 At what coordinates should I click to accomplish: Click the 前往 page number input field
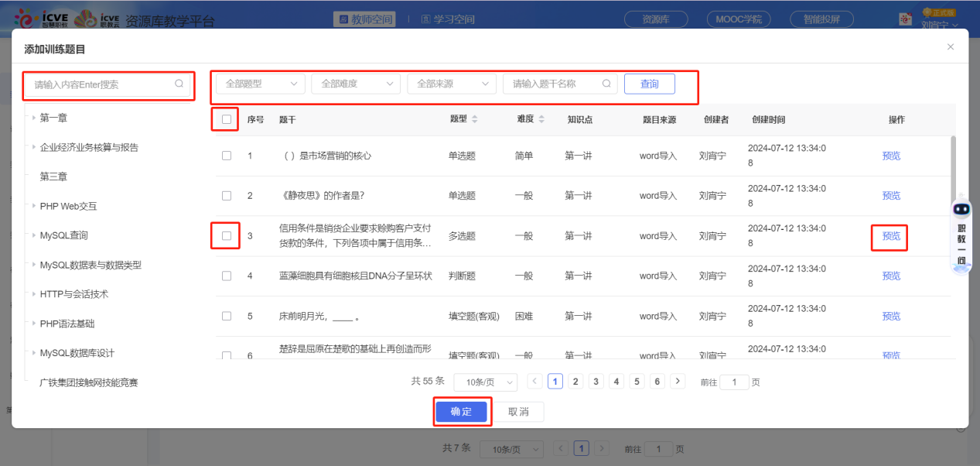[734, 382]
